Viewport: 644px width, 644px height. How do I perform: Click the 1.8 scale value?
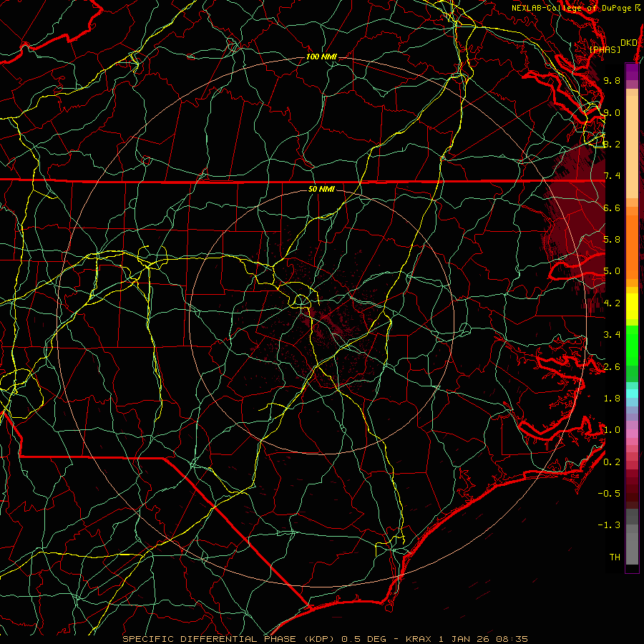pyautogui.click(x=612, y=399)
